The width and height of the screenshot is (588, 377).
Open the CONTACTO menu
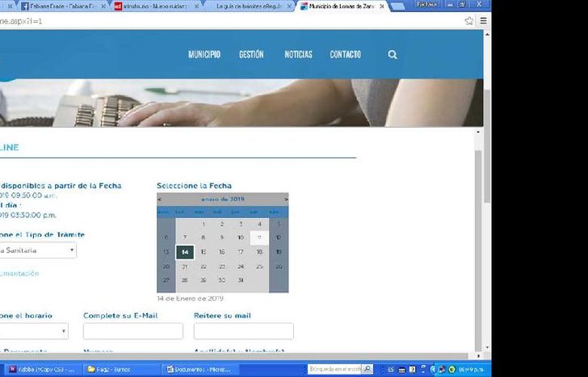point(345,55)
